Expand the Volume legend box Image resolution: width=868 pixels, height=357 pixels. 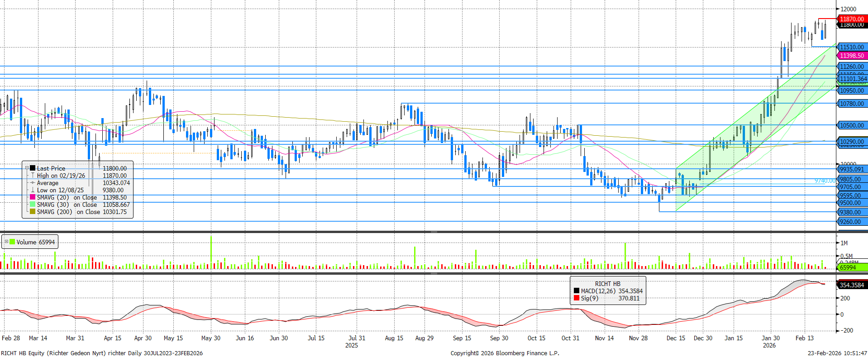(6, 242)
